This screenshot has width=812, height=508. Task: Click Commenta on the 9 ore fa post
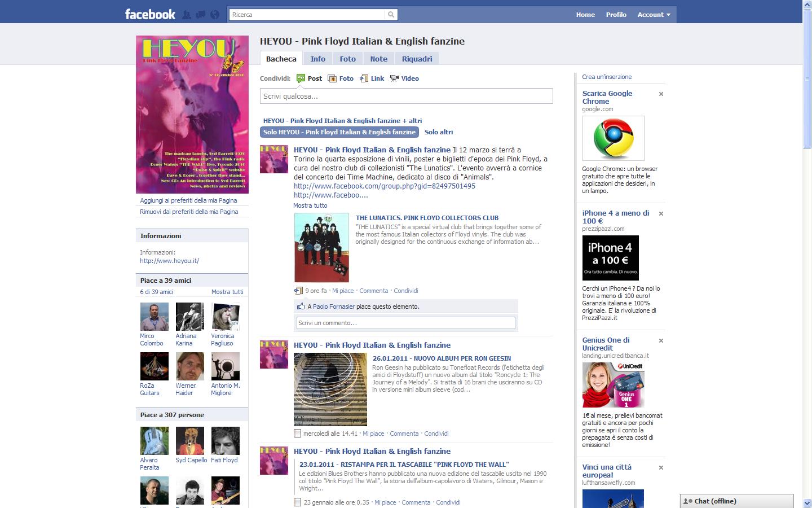(374, 291)
